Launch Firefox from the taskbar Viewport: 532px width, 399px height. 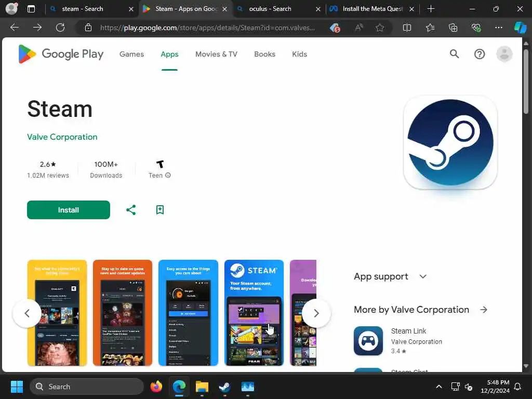(x=156, y=387)
